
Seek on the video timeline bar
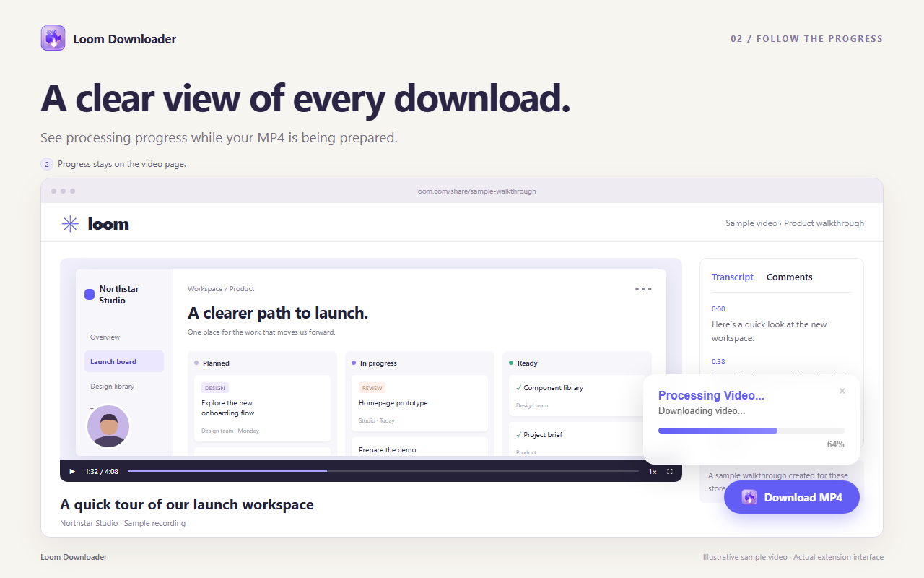383,471
